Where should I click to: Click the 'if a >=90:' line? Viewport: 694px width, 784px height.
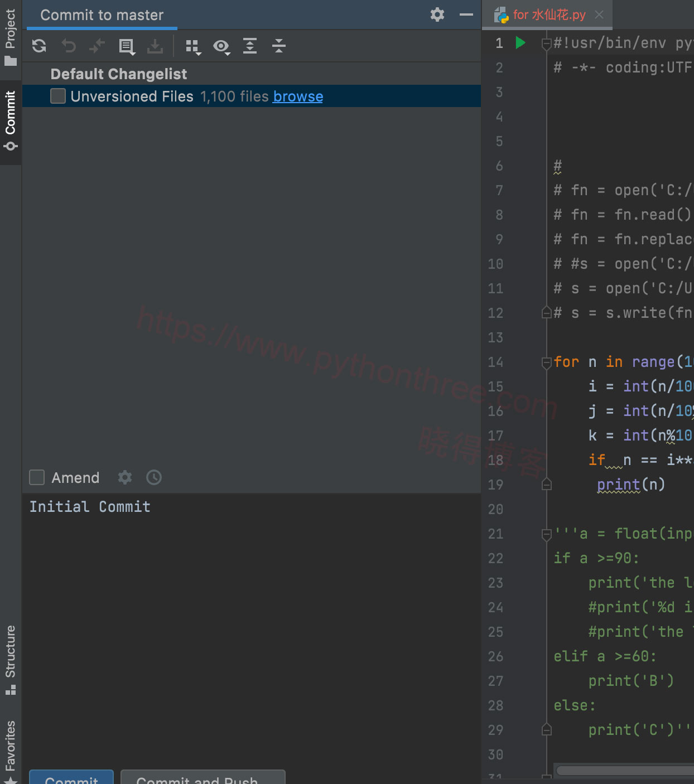[596, 558]
